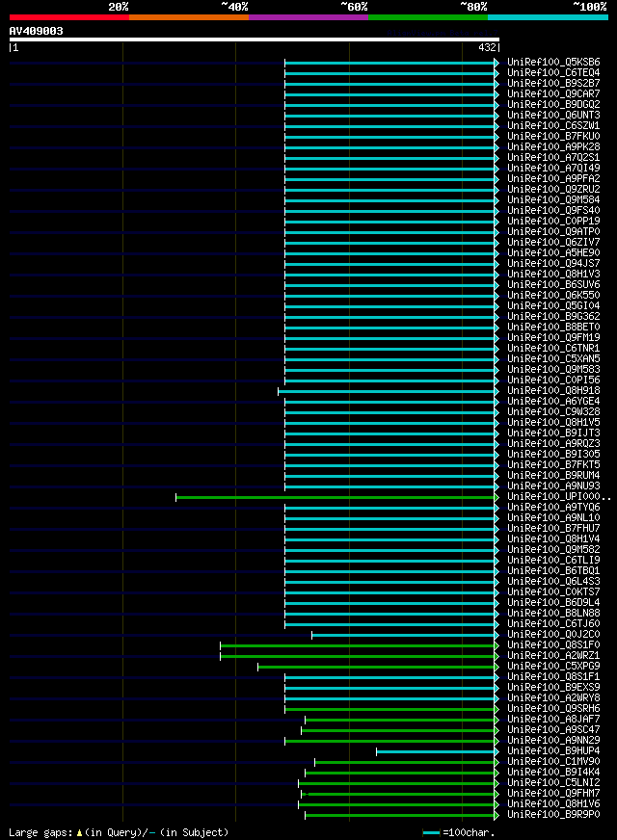
Task: Select the UniRef100_A9NN29 label
Action: click(553, 741)
